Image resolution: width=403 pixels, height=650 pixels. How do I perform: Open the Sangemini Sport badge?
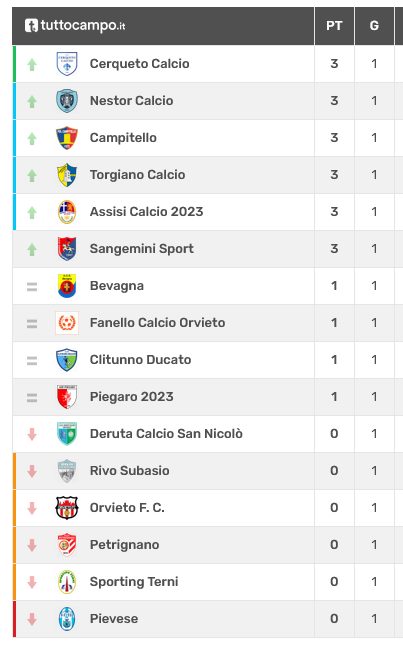(67, 249)
